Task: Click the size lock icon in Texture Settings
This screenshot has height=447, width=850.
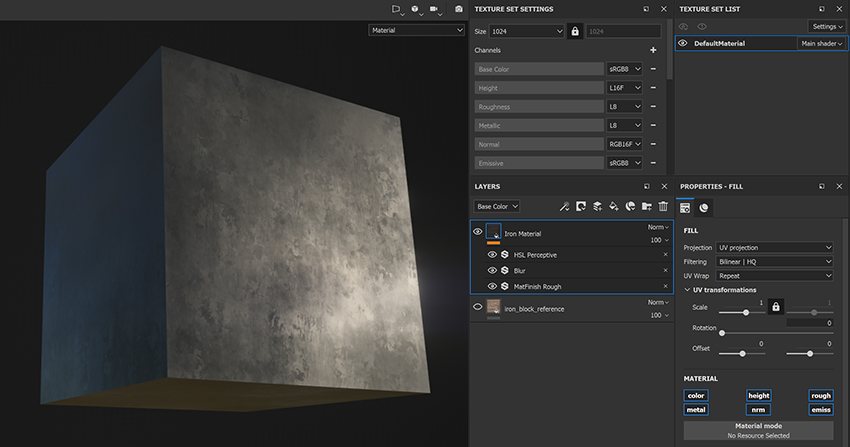Action: click(574, 31)
